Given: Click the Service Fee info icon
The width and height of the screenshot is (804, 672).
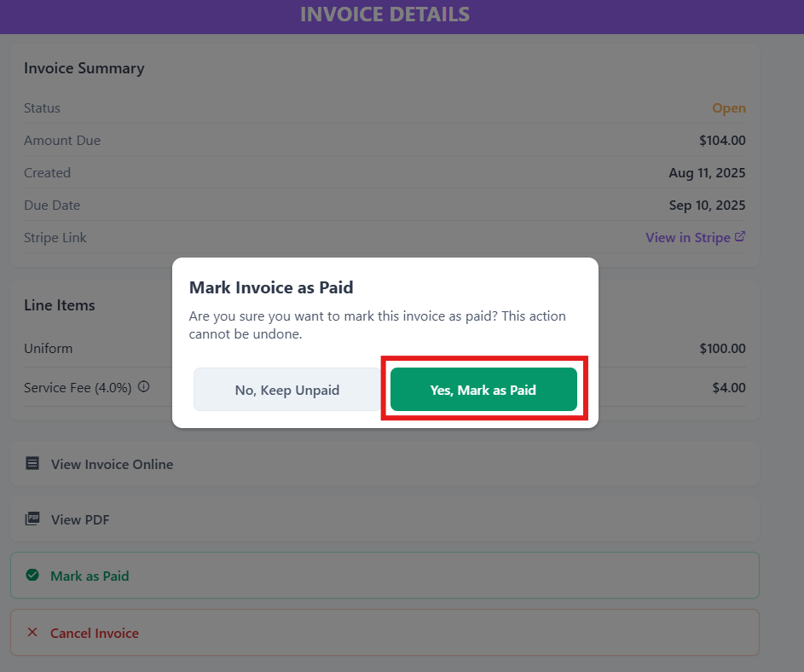Looking at the screenshot, I should (144, 387).
